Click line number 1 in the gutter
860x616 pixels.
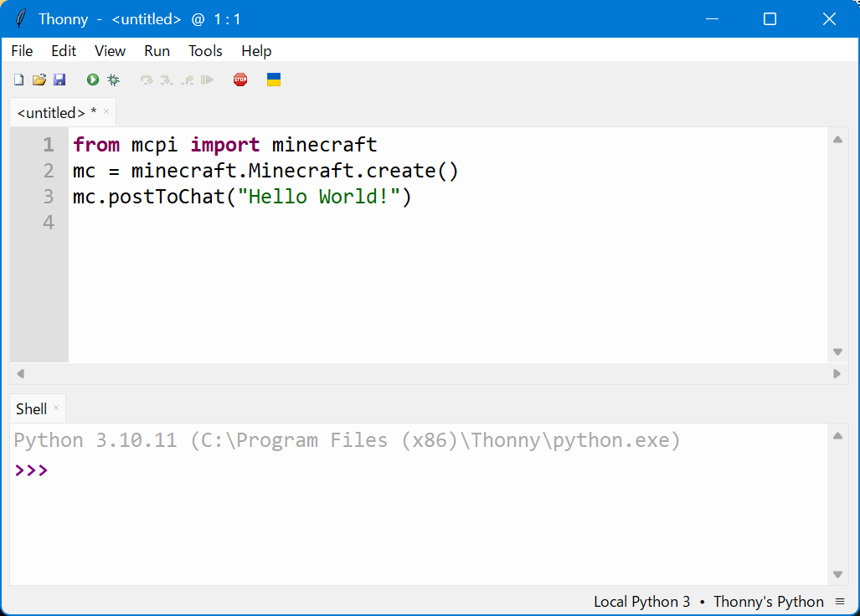(49, 145)
